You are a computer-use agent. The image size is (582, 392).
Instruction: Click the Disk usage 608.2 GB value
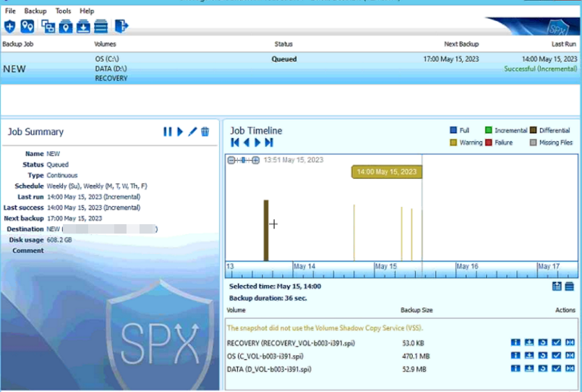[x=59, y=240]
